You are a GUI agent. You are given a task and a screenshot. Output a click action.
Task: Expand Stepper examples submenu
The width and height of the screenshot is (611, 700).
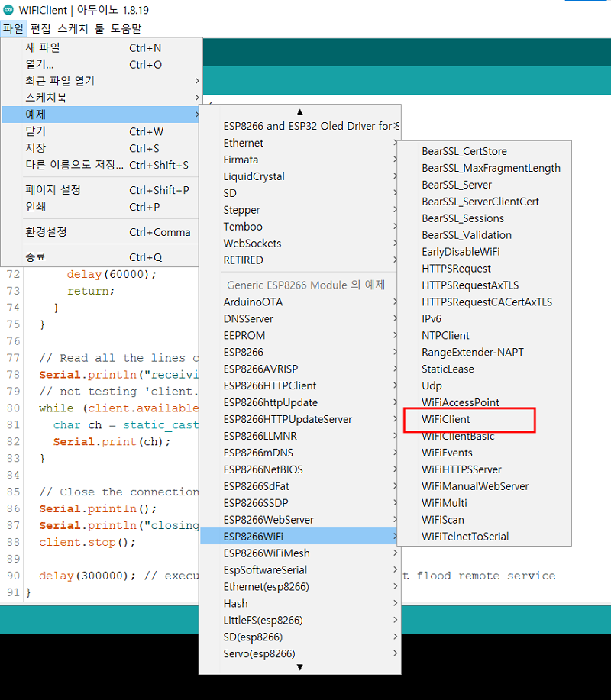tap(299, 210)
